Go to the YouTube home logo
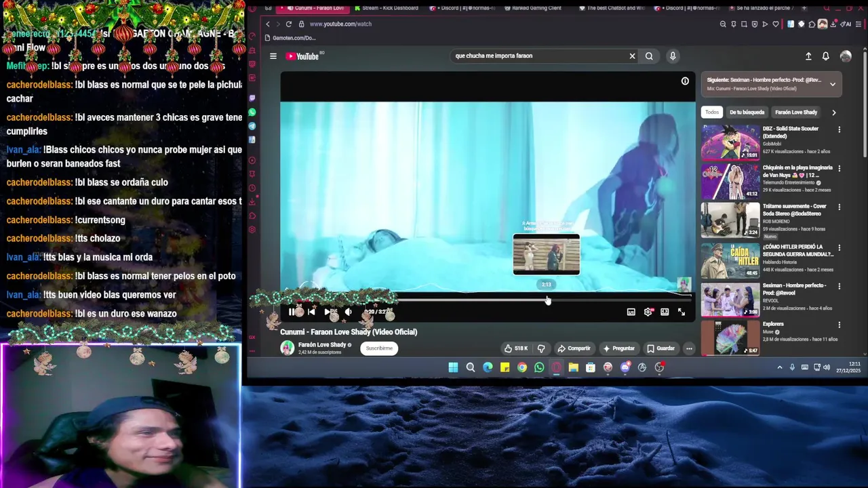The width and height of the screenshot is (868, 488). (302, 56)
